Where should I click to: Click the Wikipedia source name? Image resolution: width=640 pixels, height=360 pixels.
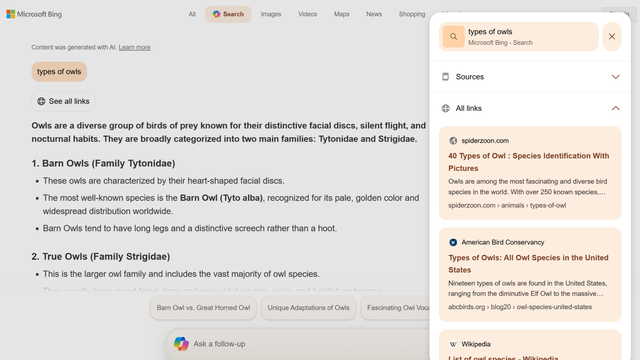pos(476,344)
